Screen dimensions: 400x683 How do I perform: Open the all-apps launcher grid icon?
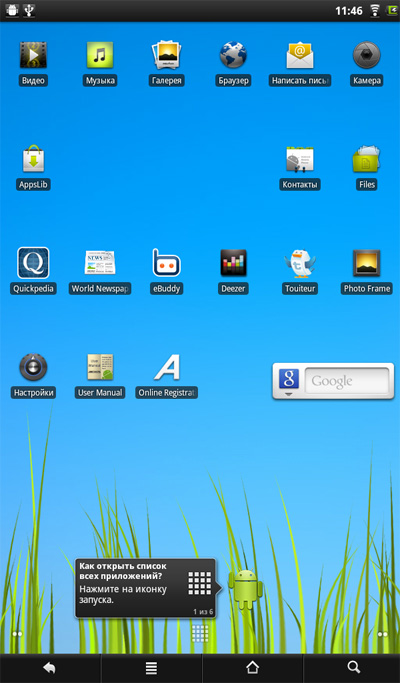(200, 633)
